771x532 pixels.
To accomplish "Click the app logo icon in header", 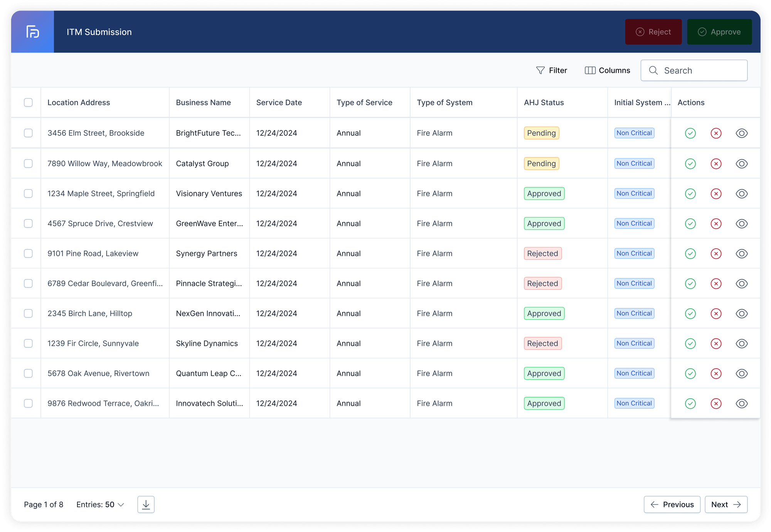I will point(32,32).
